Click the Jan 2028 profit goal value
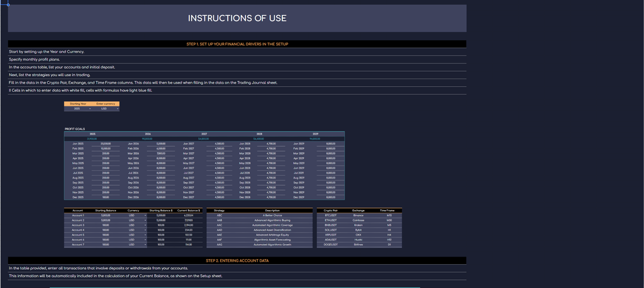Viewport: 644px width, 288px height. click(x=271, y=144)
